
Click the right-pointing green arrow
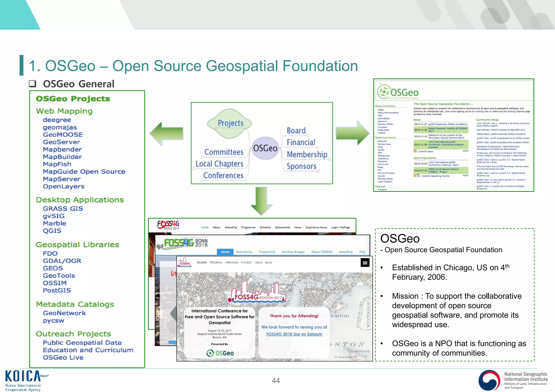353,133
